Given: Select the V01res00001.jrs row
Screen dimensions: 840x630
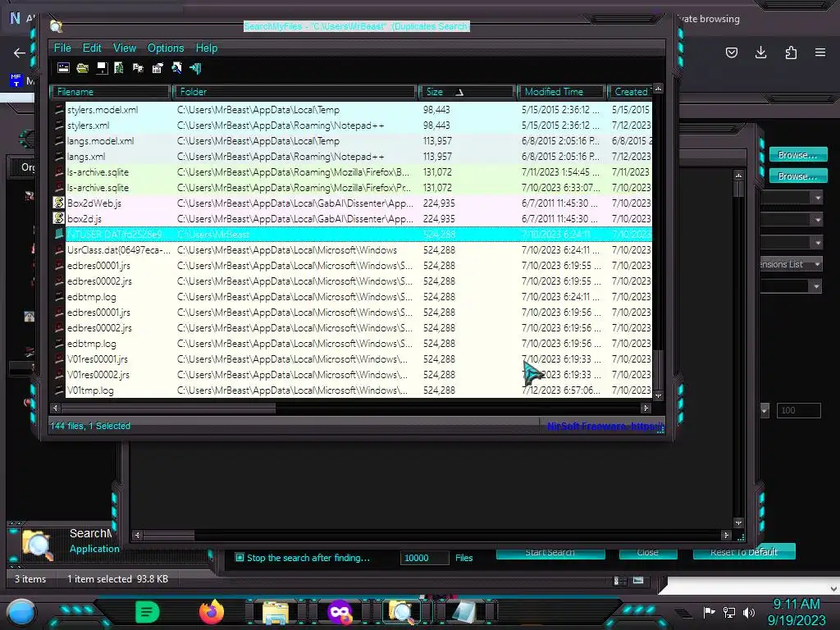Looking at the screenshot, I should [353, 359].
